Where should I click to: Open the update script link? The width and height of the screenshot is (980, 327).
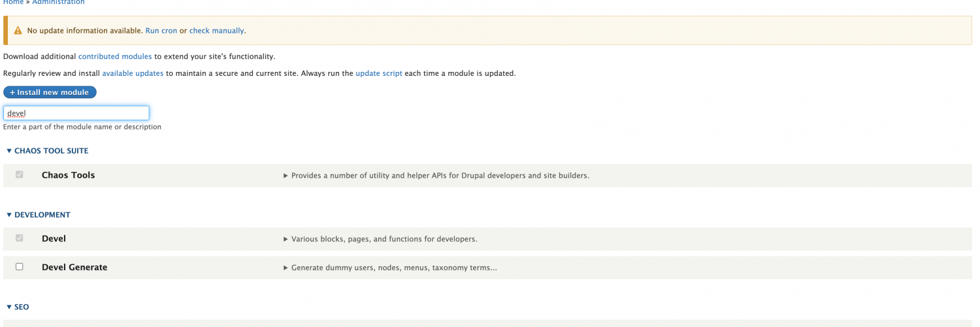[x=379, y=74]
